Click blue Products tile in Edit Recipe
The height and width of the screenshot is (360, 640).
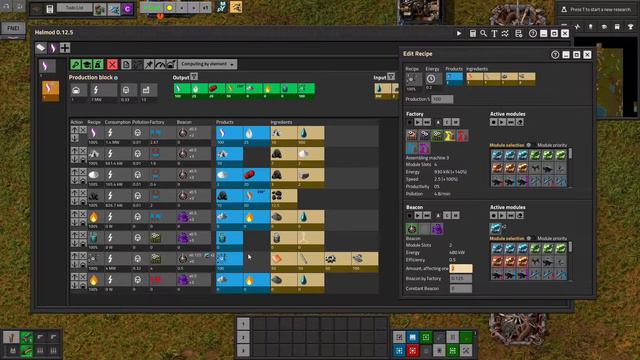(454, 78)
